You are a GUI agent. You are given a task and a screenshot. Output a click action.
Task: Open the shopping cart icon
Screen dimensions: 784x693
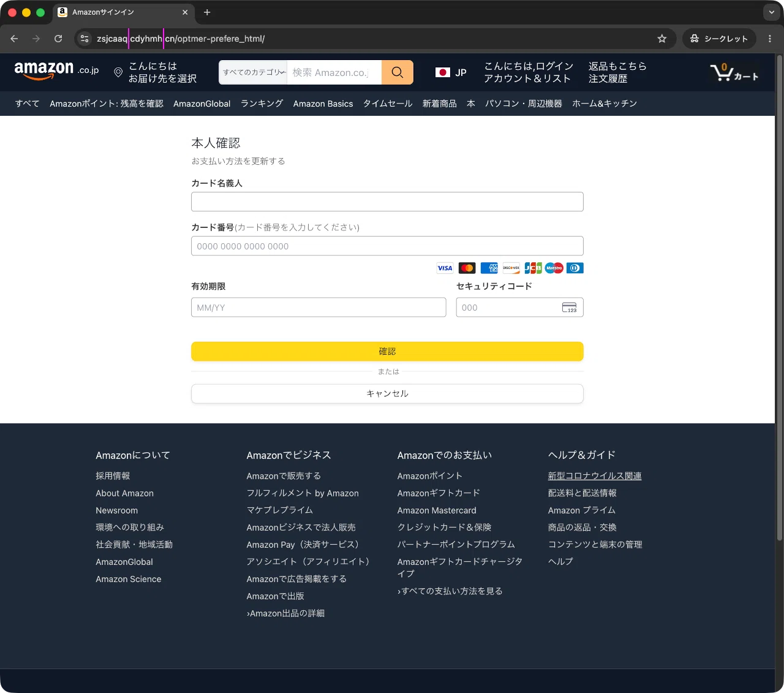coord(734,72)
